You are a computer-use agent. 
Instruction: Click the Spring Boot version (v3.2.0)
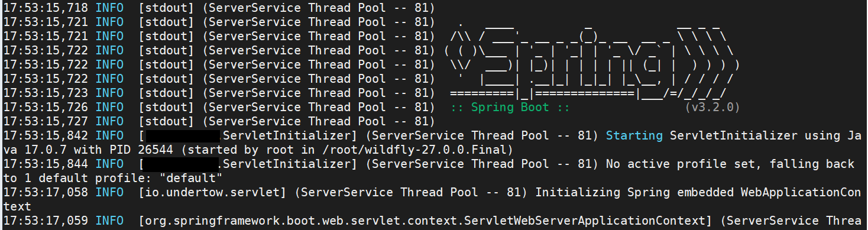pos(712,108)
